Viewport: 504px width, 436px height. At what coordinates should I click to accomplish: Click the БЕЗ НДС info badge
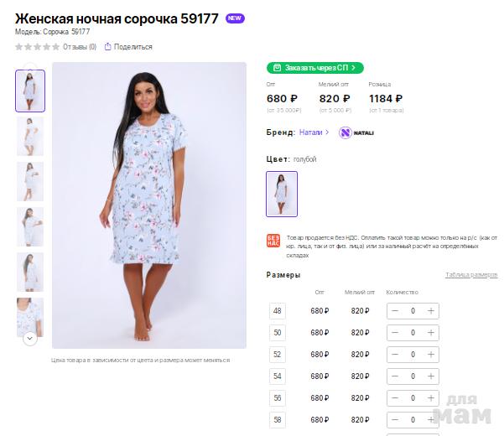pyautogui.click(x=273, y=241)
